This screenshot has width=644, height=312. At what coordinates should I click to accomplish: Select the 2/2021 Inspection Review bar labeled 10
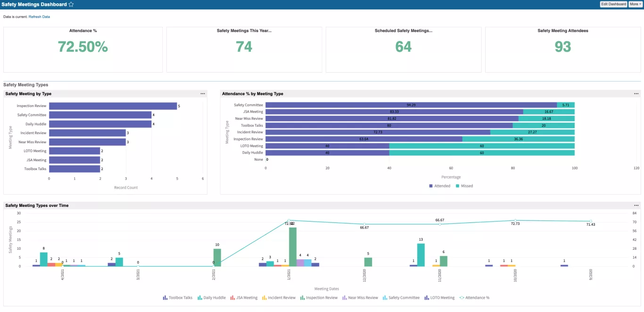click(217, 257)
